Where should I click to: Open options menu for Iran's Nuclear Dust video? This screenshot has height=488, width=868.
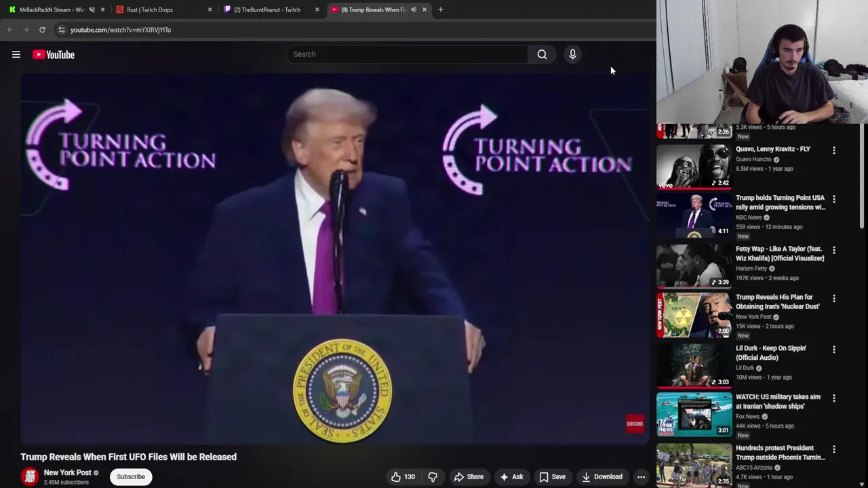point(834,298)
